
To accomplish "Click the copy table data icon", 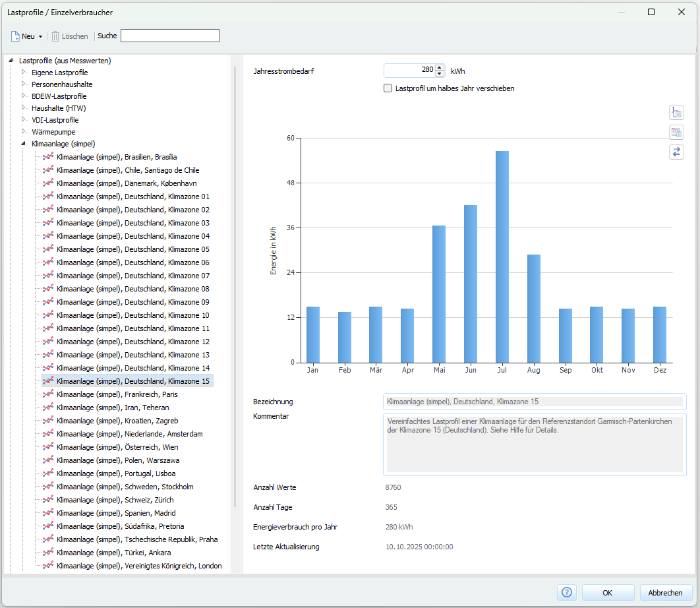I will tap(676, 133).
